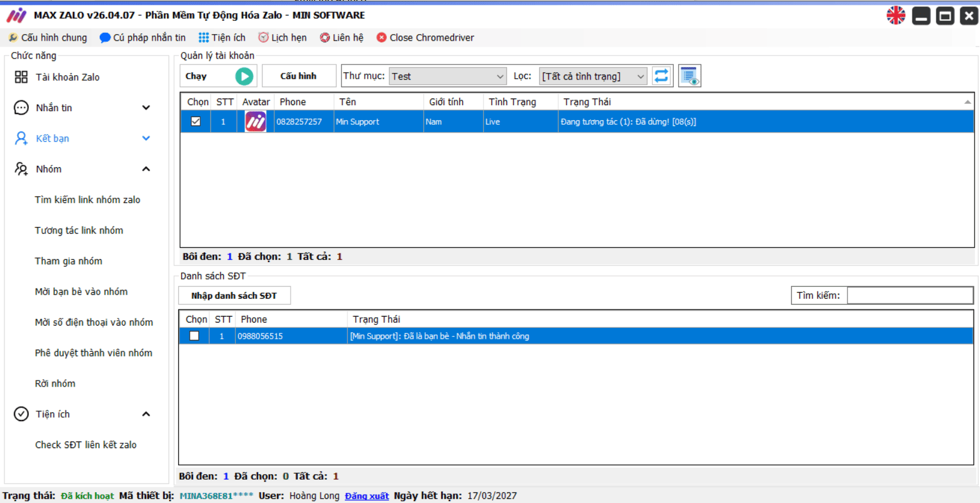Switch language with the UK flag icon
980x503 pixels.
click(x=896, y=16)
